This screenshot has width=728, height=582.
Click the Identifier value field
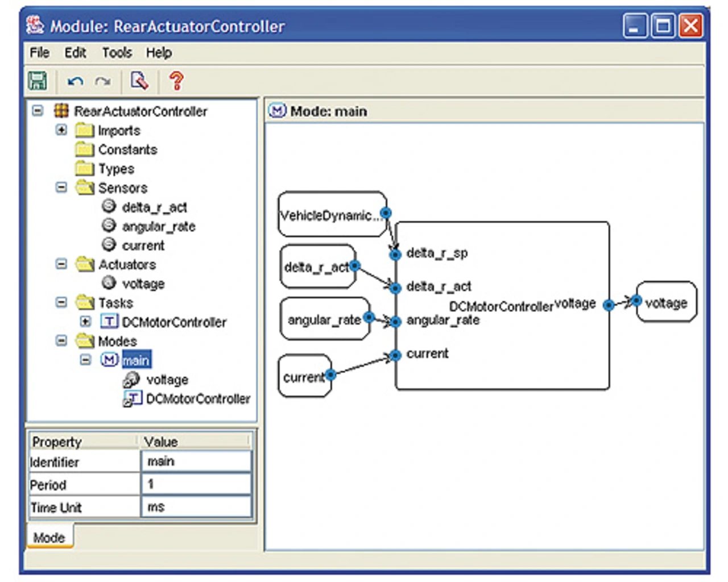click(196, 462)
